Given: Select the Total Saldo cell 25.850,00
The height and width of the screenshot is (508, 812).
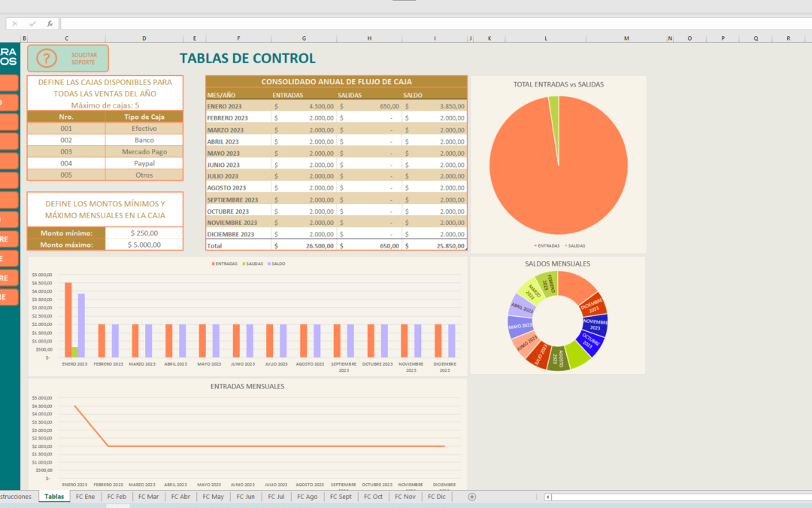Looking at the screenshot, I should point(435,245).
